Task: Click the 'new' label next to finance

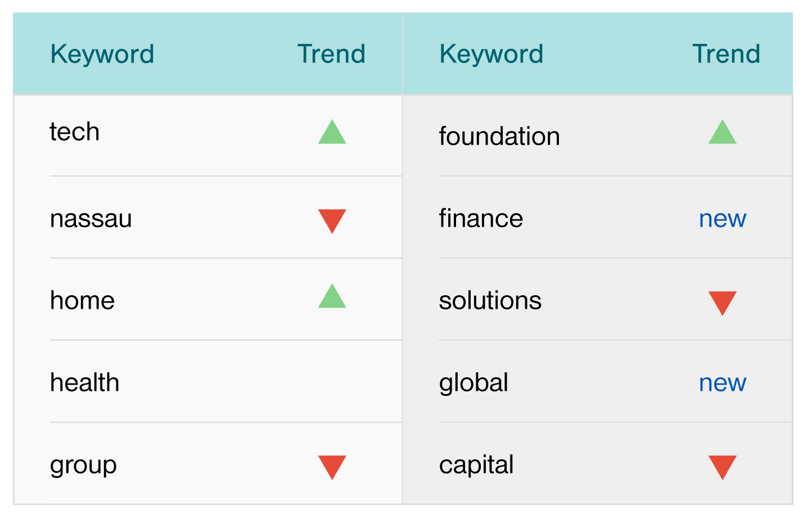Action: point(722,219)
